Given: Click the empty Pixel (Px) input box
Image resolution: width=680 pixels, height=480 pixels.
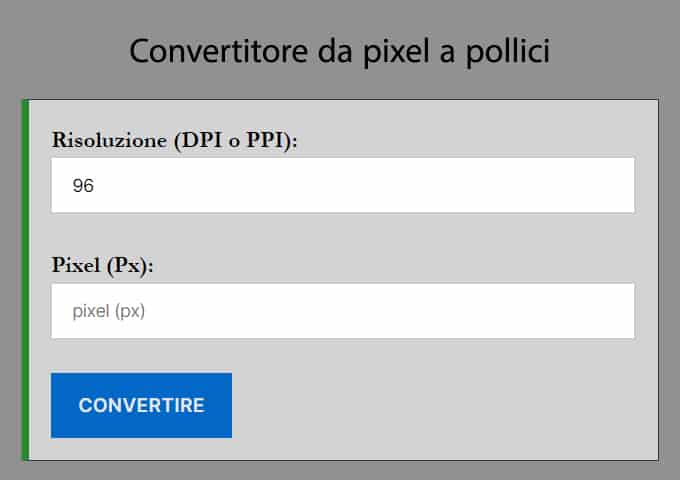Looking at the screenshot, I should (343, 311).
